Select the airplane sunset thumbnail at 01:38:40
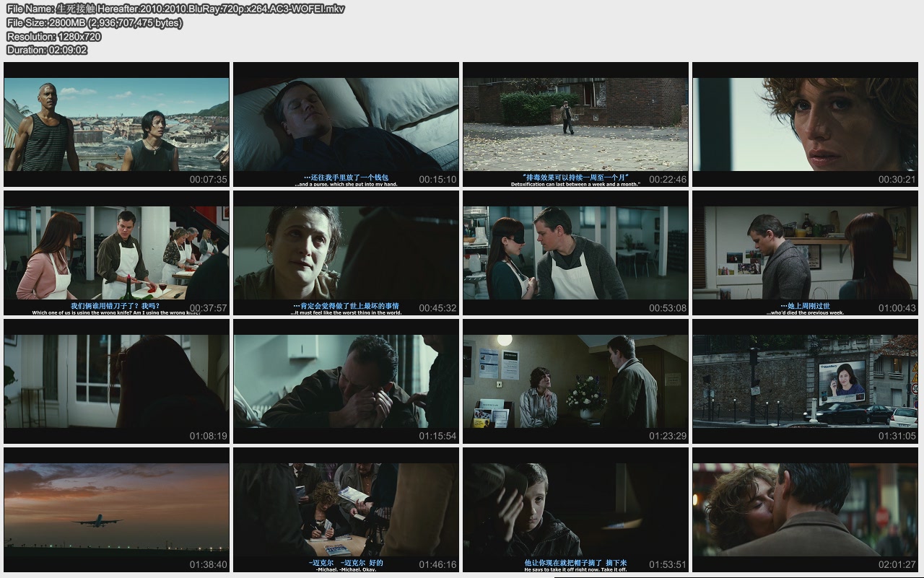Screen dimensions: 924x578 point(116,509)
